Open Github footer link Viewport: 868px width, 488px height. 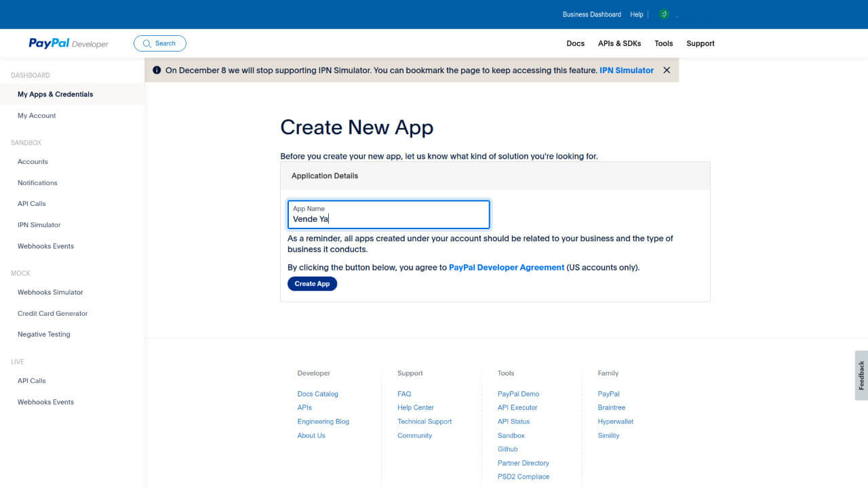[x=507, y=449]
